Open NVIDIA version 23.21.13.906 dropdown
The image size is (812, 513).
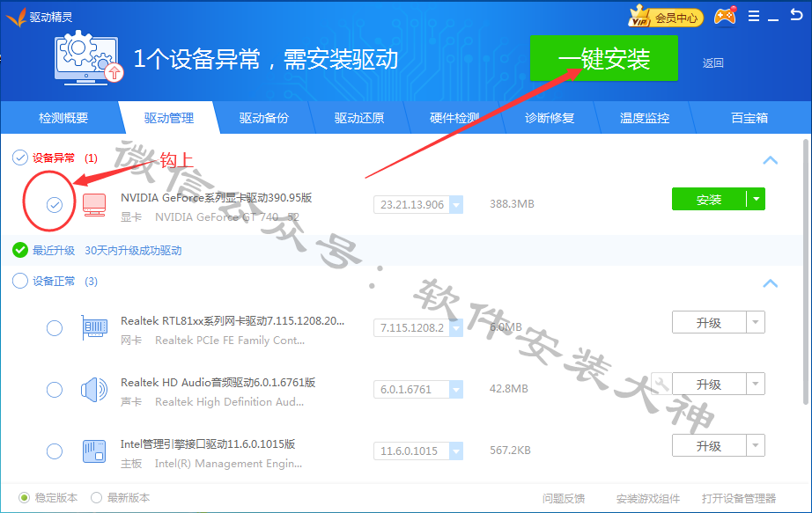(x=455, y=204)
